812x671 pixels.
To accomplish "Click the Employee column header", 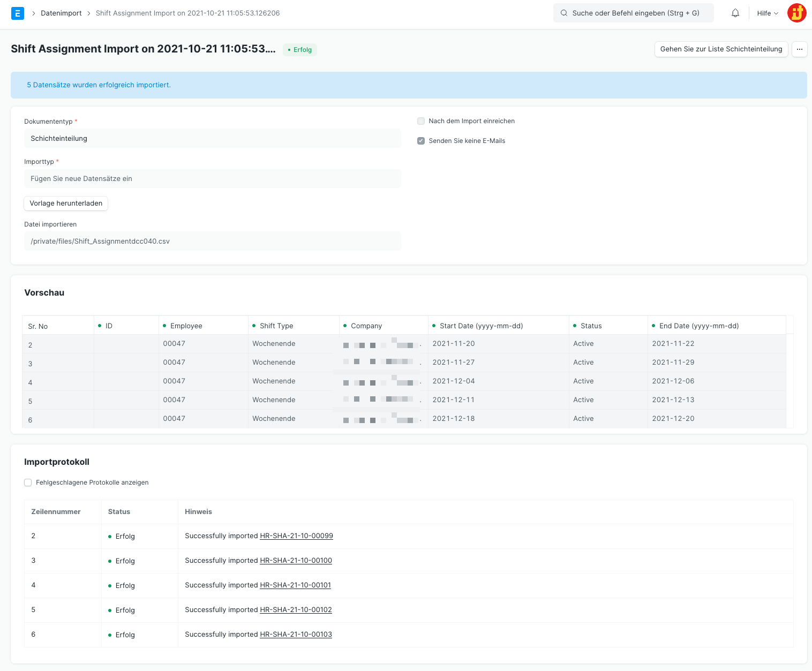I will click(204, 326).
